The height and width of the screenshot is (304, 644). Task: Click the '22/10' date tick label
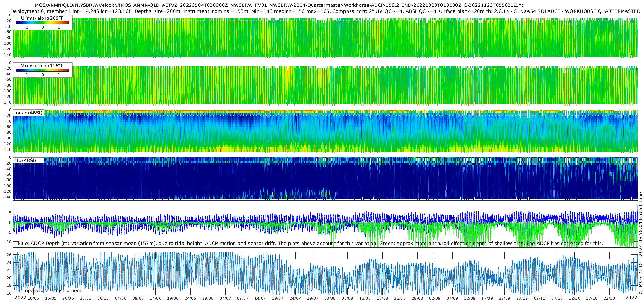click(x=609, y=298)
